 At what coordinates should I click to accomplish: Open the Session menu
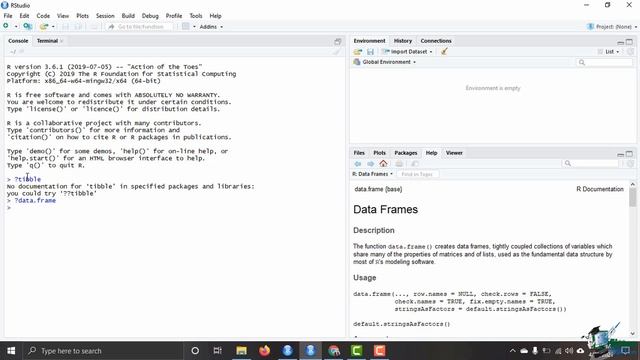105,16
